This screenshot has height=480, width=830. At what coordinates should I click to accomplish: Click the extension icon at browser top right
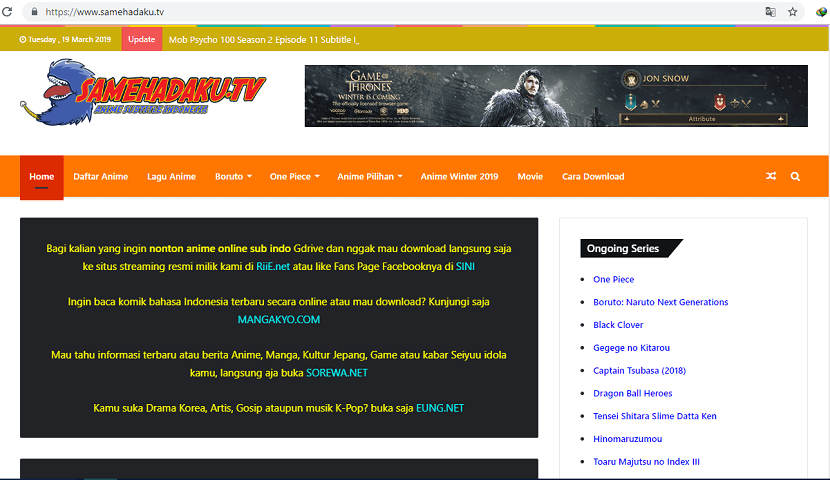coord(822,12)
